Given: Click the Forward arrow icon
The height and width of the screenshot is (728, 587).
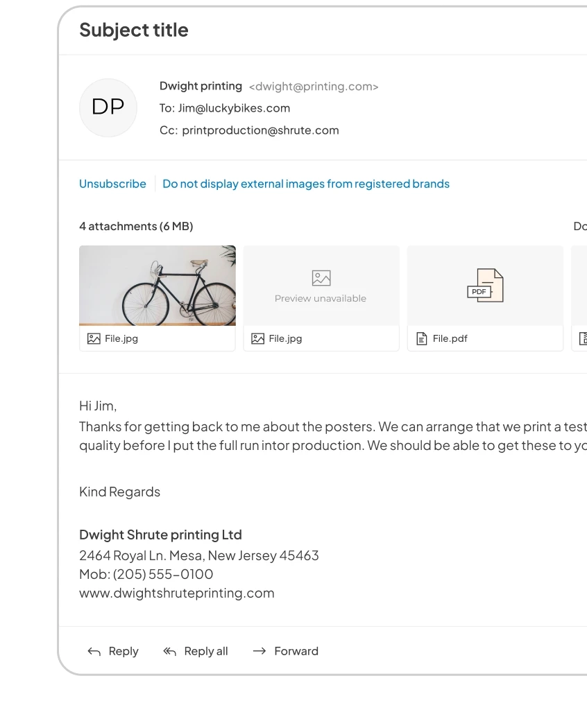Looking at the screenshot, I should click(260, 651).
